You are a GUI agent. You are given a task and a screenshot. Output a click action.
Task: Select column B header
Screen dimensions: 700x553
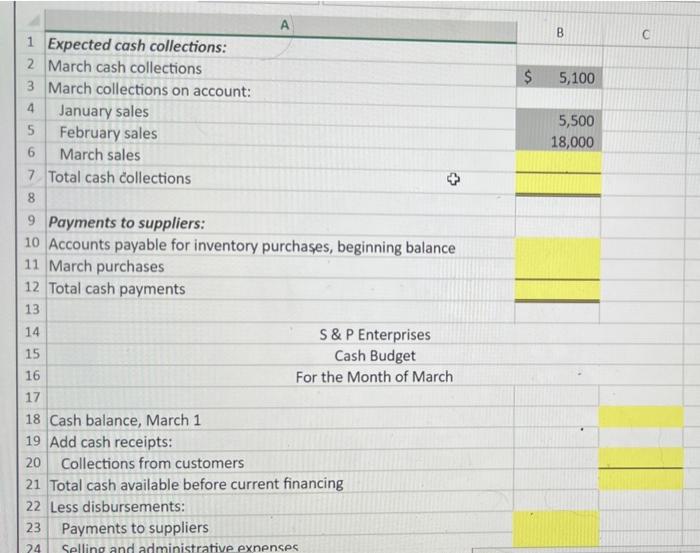560,33
